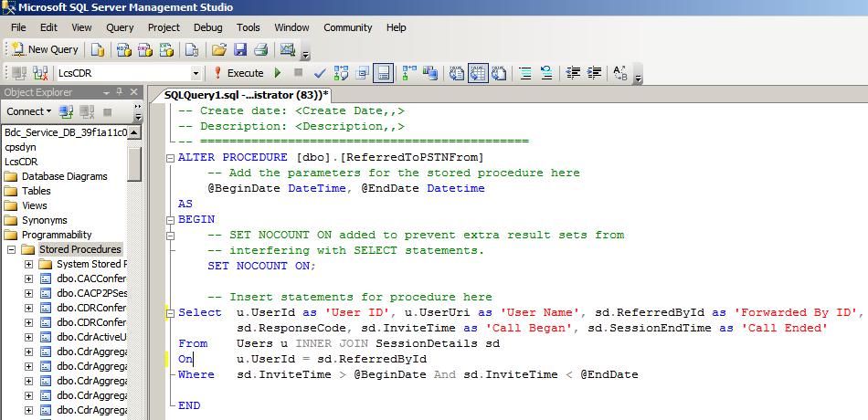
Task: Open the Edit menu
Action: point(48,27)
